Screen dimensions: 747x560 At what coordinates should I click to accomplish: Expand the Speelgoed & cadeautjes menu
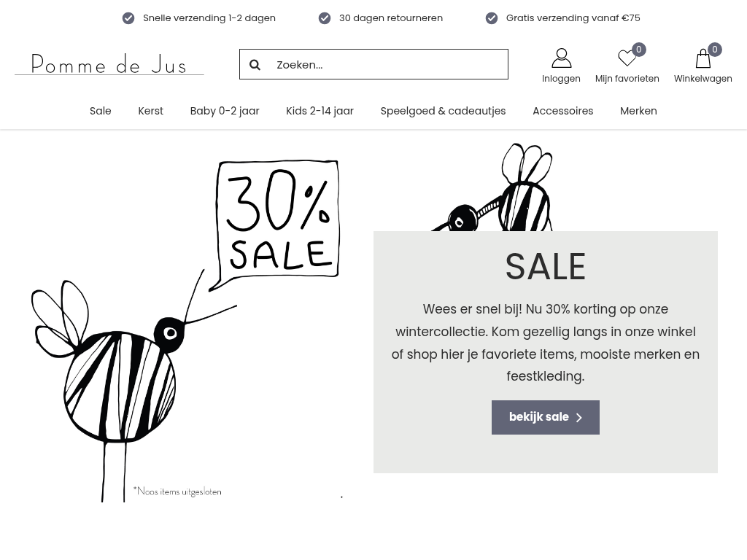pyautogui.click(x=443, y=111)
